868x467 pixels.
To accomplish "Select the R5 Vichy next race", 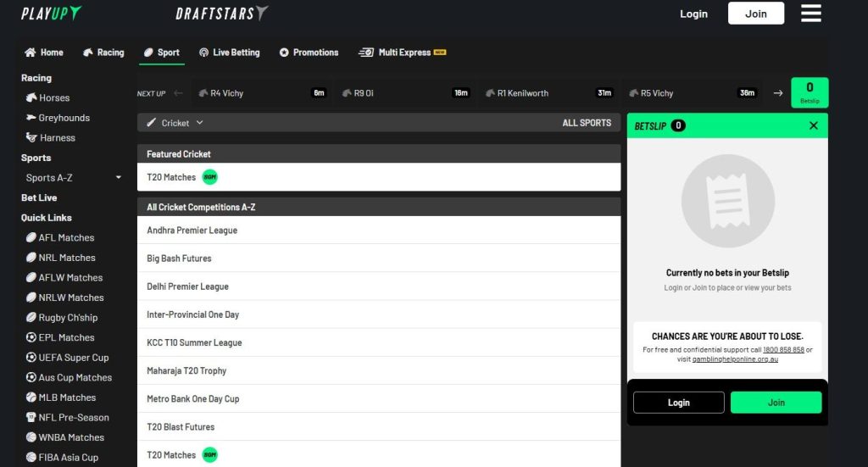I will pos(693,93).
